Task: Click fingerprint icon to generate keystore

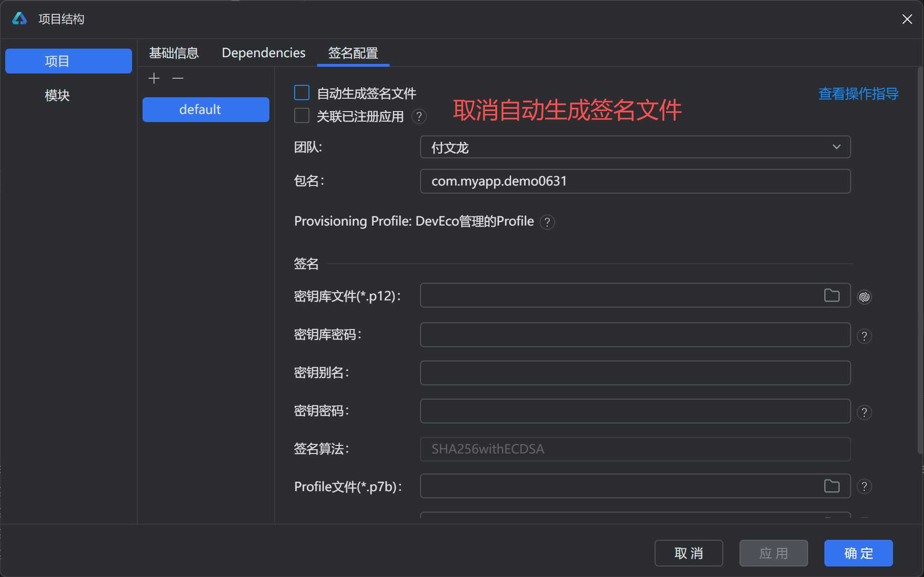Action: (864, 297)
